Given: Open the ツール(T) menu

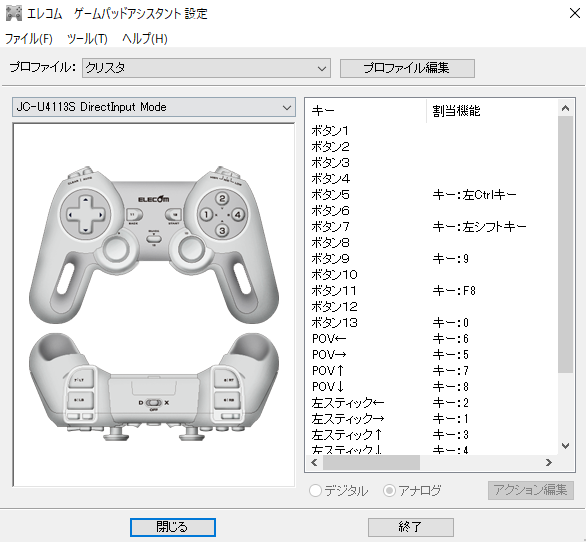Looking at the screenshot, I should pyautogui.click(x=87, y=39).
